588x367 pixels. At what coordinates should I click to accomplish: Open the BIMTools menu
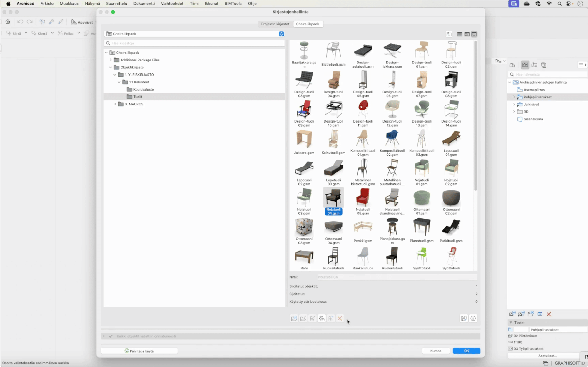tap(233, 4)
